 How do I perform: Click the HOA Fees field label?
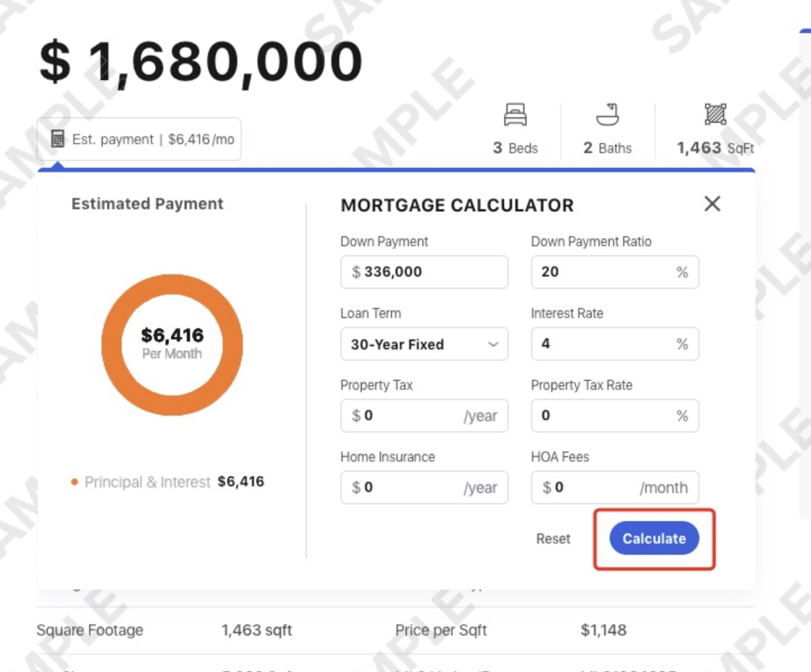(560, 457)
